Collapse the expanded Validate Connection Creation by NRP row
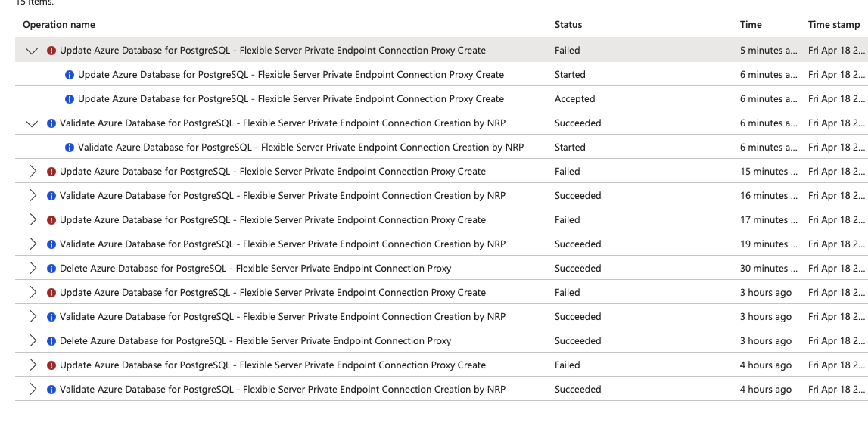This screenshot has height=438, width=868. point(32,123)
